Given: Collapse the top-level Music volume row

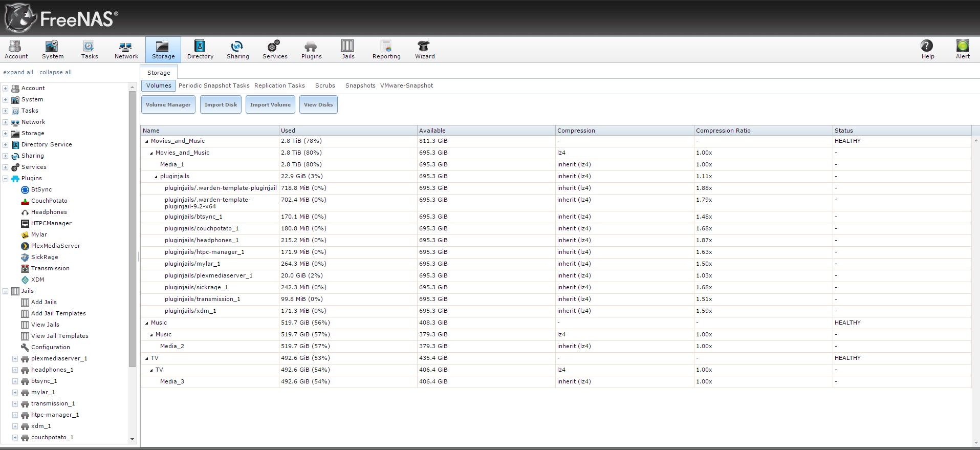Looking at the screenshot, I should [147, 323].
